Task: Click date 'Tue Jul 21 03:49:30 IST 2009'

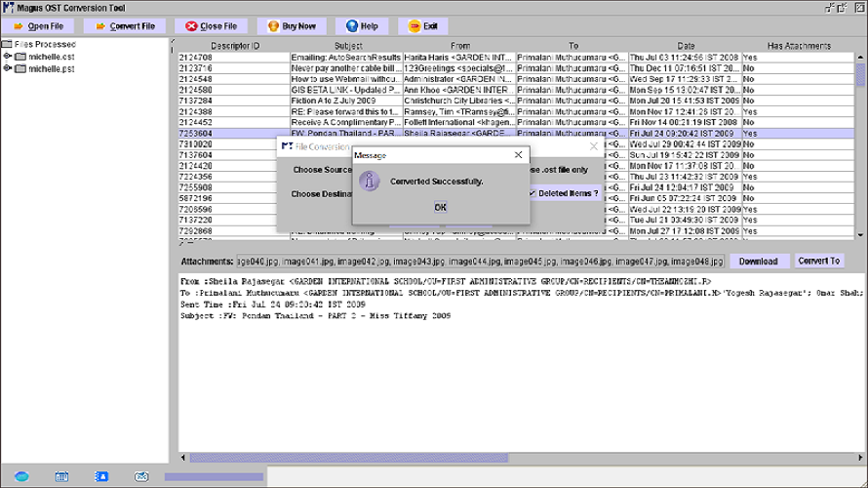Action: coord(686,220)
